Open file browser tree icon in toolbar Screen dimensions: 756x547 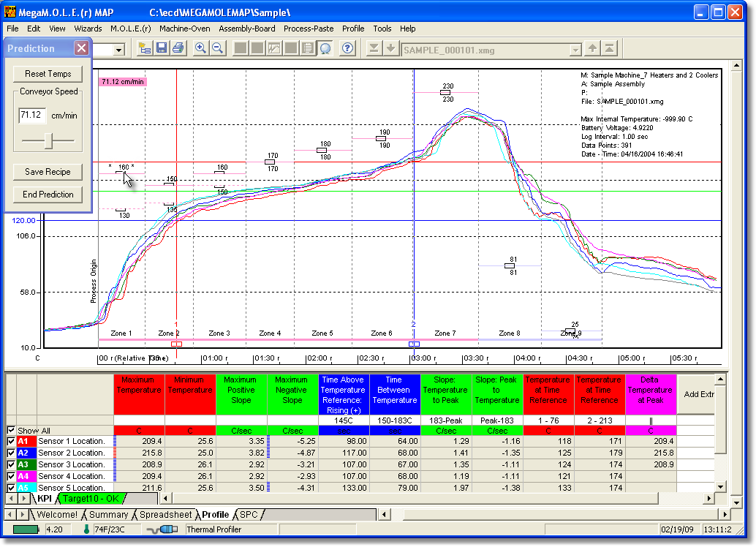[x=145, y=48]
